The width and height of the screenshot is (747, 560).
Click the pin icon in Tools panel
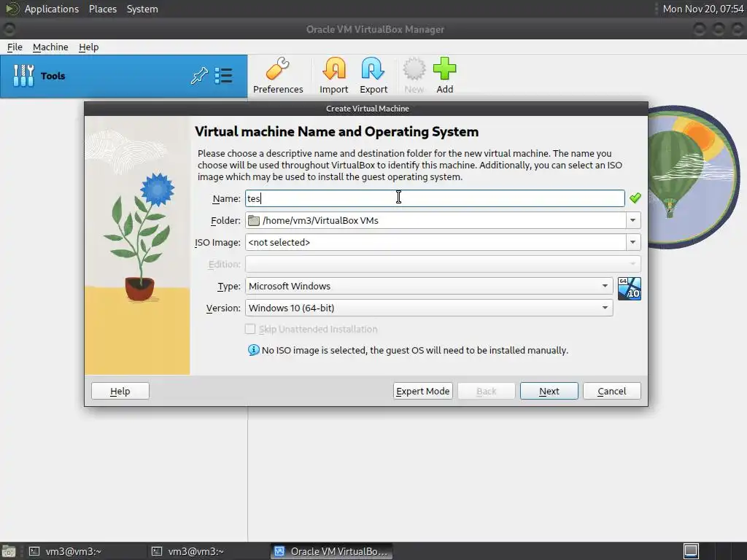tap(199, 76)
